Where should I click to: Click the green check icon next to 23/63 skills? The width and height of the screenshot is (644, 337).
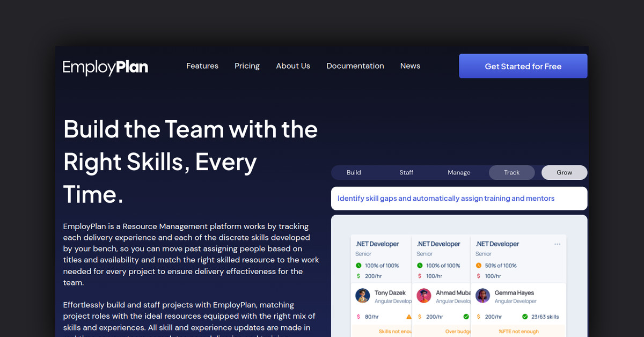click(526, 317)
